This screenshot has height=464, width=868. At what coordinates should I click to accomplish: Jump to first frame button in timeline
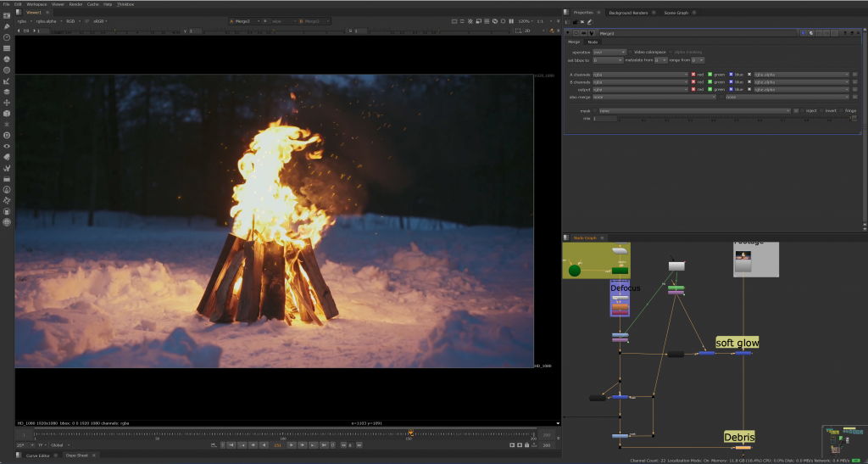pos(232,444)
